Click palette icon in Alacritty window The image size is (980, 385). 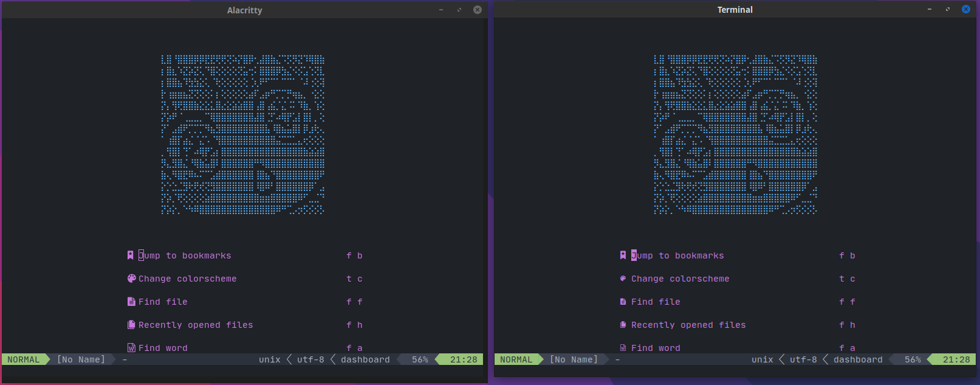131,279
